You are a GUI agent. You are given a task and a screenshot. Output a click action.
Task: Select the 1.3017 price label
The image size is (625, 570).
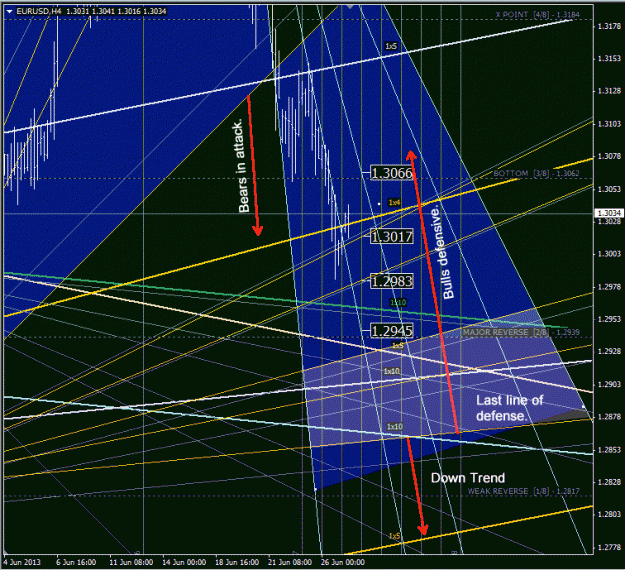pyautogui.click(x=392, y=236)
